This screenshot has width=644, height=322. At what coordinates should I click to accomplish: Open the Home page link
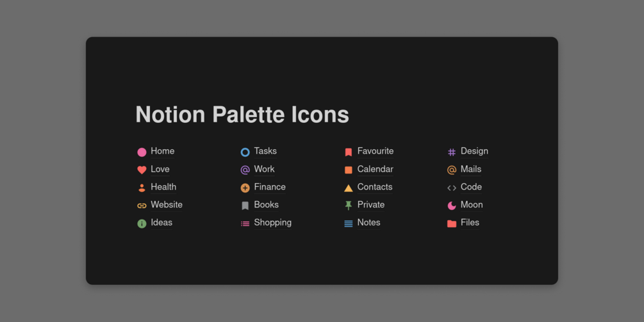pos(162,151)
